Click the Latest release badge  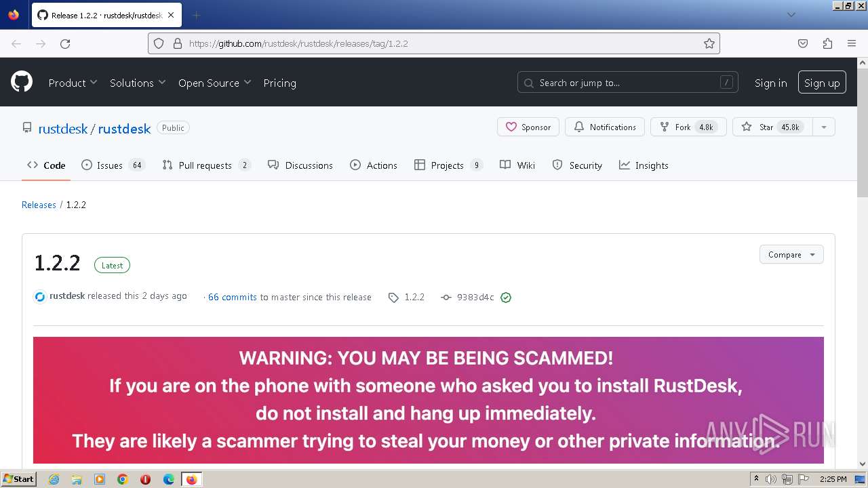tap(112, 265)
